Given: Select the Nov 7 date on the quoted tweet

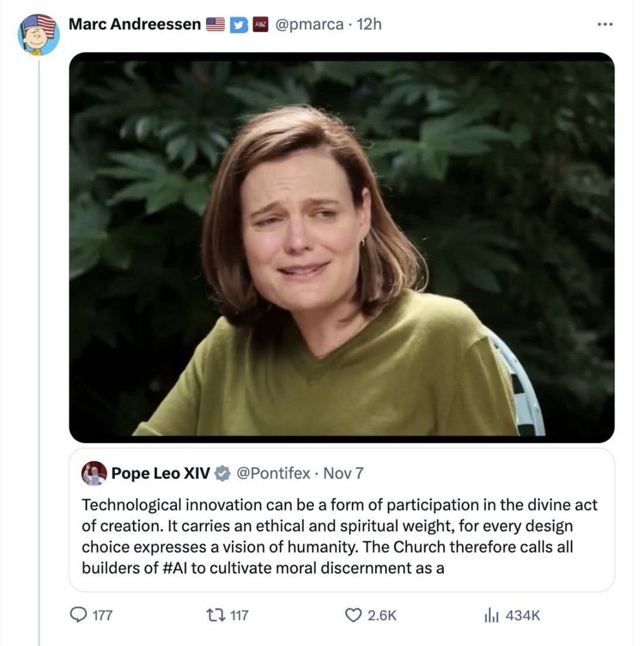Looking at the screenshot, I should pos(341,473).
